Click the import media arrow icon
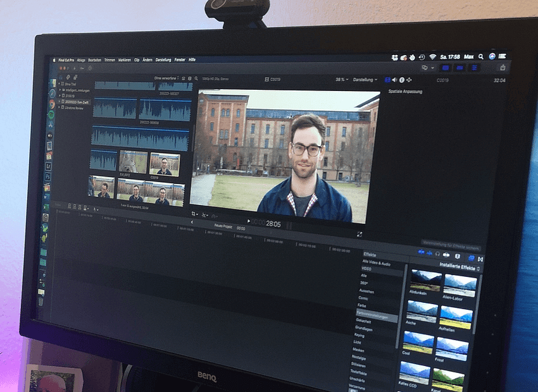Image resolution: width=538 pixels, height=392 pixels. 75,68
